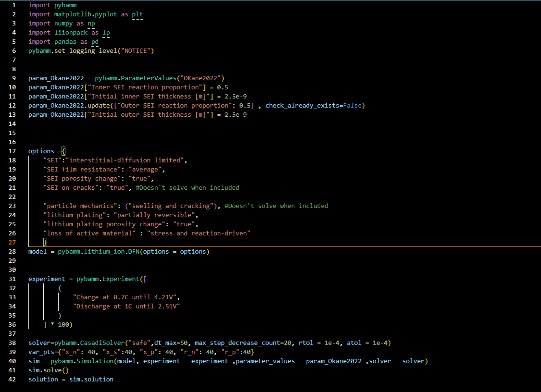Click the "SEI film resistance" key
The height and width of the screenshot is (392, 541).
tap(82, 169)
